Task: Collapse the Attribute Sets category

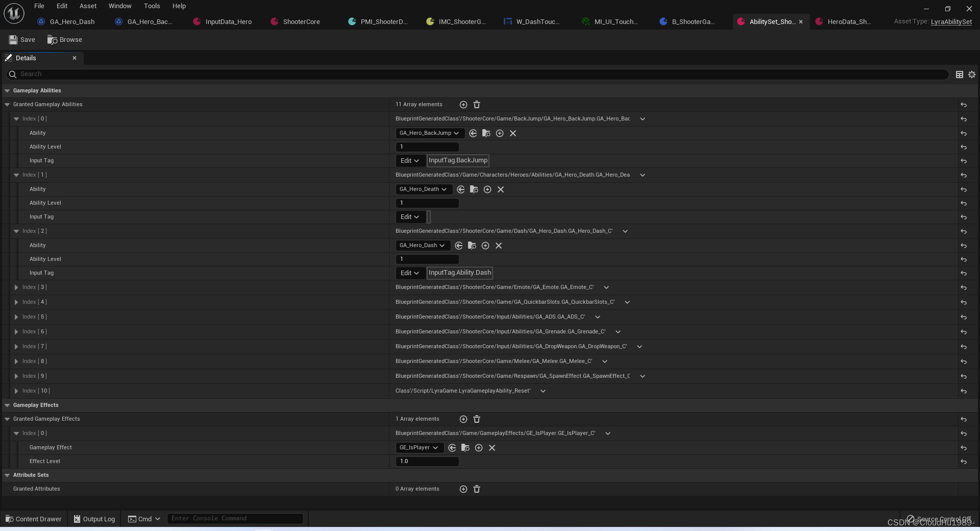Action: pos(7,475)
